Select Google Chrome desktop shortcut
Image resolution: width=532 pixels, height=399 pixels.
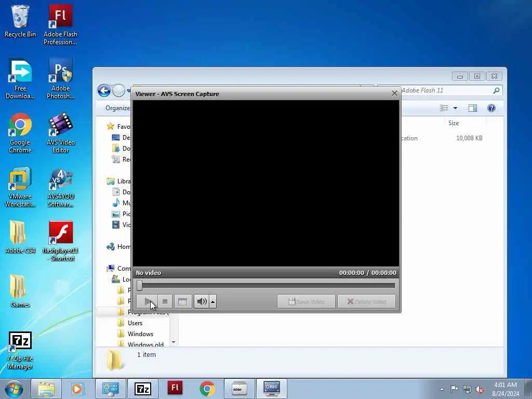pos(20,133)
